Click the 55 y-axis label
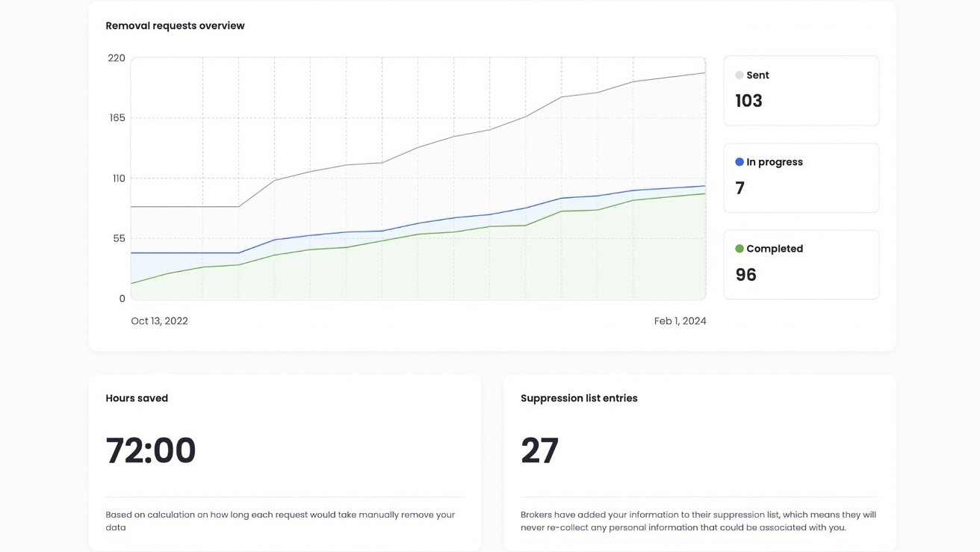This screenshot has height=552, width=980. pos(119,238)
